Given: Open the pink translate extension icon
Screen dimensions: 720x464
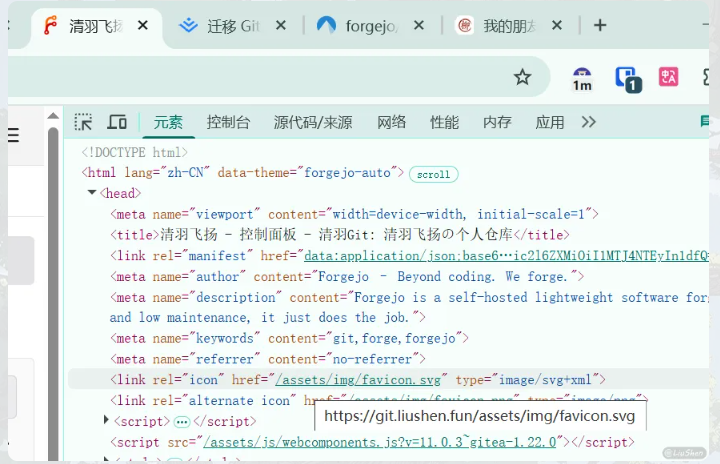Looking at the screenshot, I should point(669,77).
